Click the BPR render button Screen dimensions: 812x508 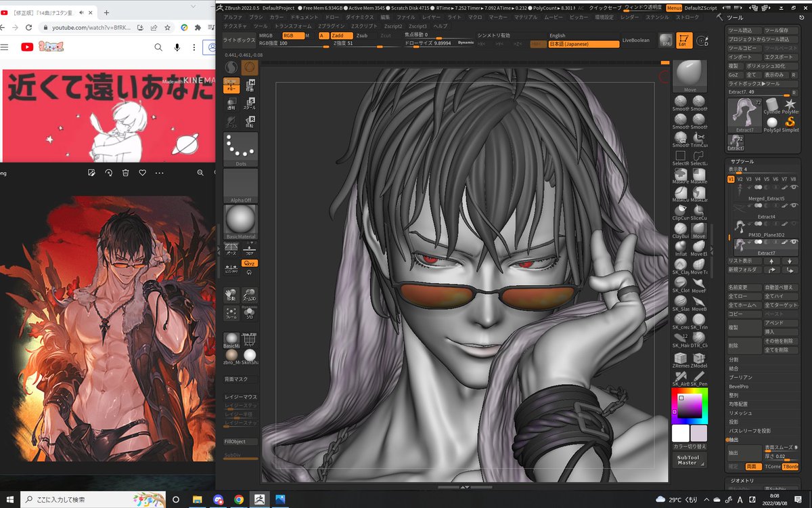coord(666,40)
